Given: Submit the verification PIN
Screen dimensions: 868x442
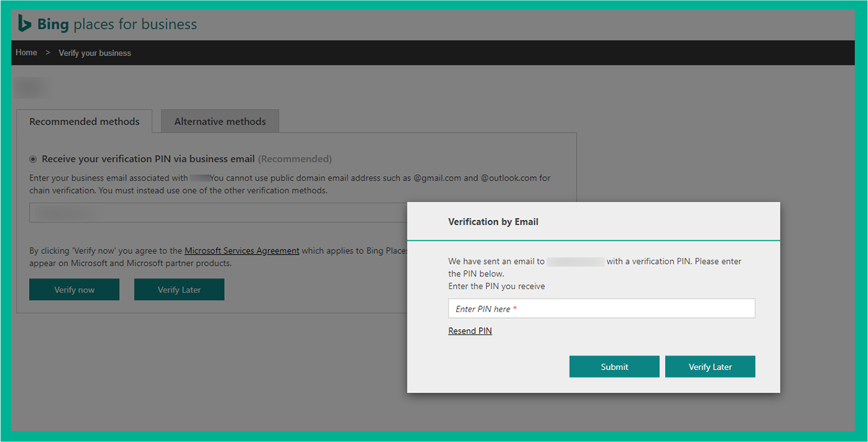Looking at the screenshot, I should pyautogui.click(x=614, y=367).
